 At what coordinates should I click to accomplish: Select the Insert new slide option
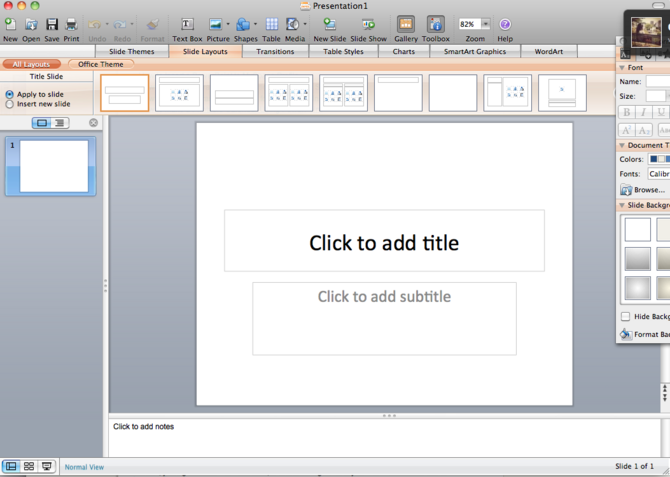(10, 104)
